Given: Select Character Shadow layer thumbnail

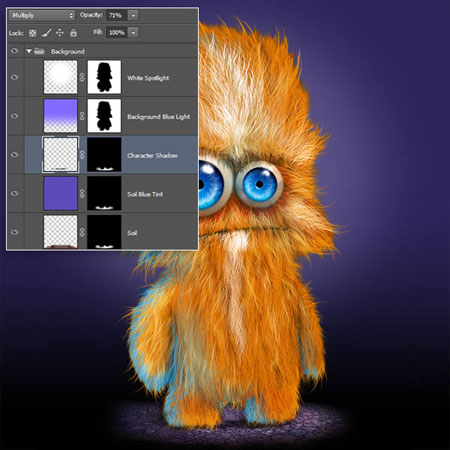Looking at the screenshot, I should 60,154.
